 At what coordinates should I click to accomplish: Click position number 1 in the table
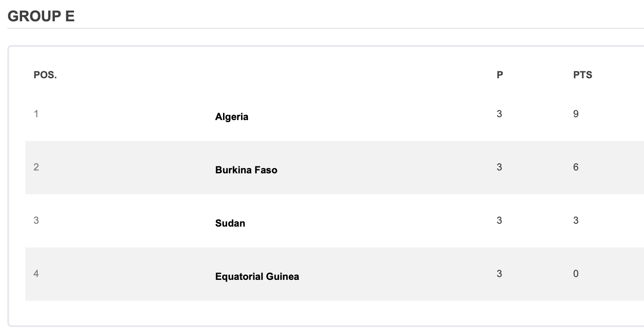(x=36, y=114)
